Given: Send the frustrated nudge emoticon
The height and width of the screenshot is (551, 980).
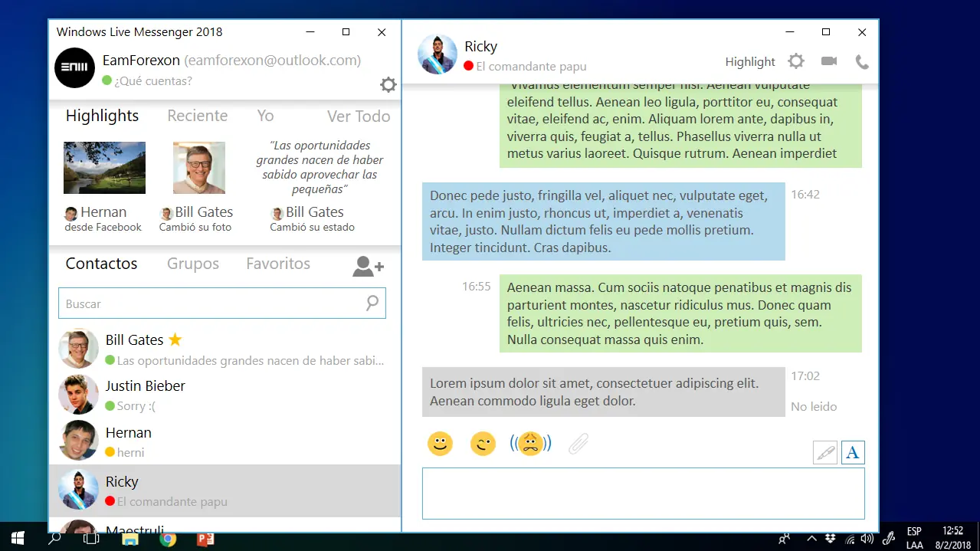Looking at the screenshot, I should pos(530,443).
